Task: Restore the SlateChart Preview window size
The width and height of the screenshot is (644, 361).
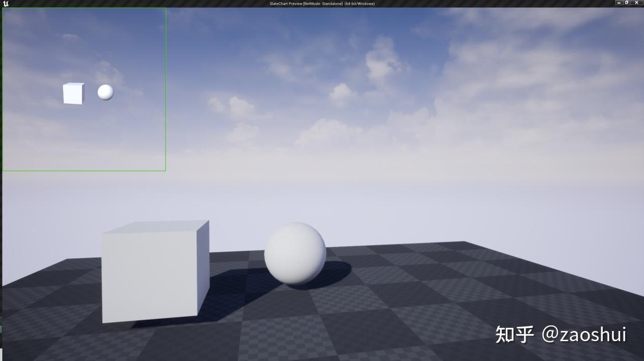Action: (x=627, y=3)
